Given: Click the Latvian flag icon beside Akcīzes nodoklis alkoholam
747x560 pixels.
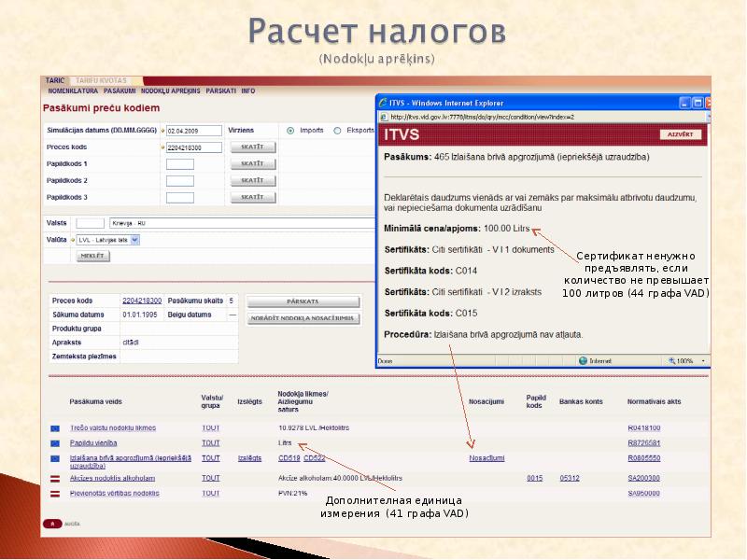Looking at the screenshot, I should [55, 477].
